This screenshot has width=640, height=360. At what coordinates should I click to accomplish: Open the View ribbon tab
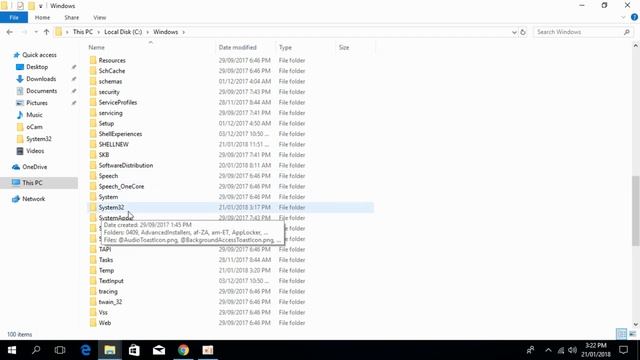click(x=100, y=18)
